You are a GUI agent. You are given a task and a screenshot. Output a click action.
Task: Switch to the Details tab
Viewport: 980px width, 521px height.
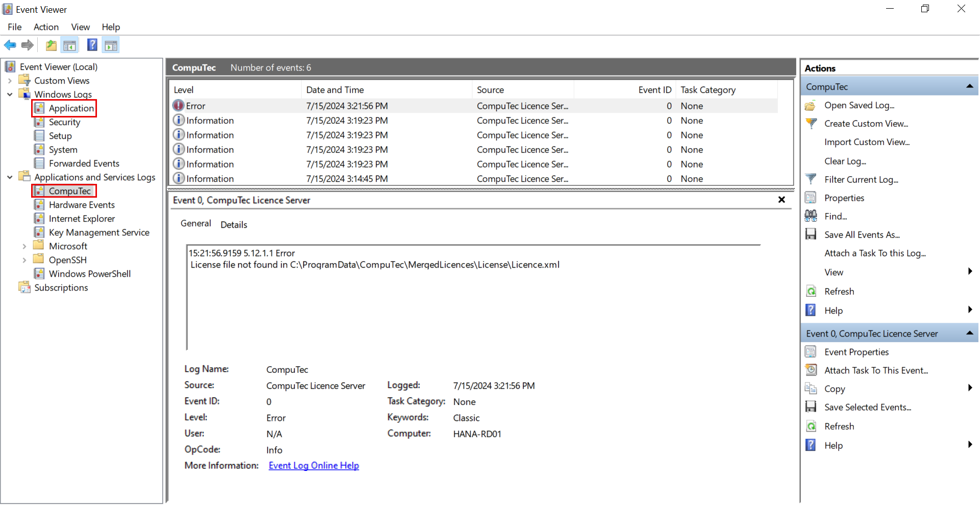pos(234,224)
